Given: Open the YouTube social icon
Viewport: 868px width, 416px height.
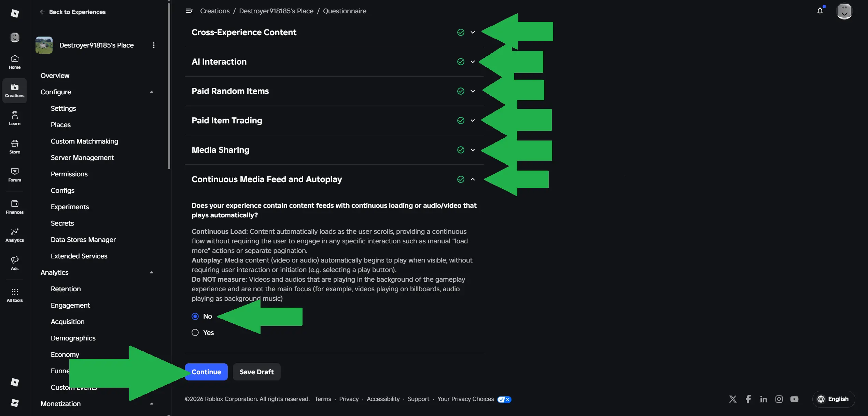Looking at the screenshot, I should 794,399.
